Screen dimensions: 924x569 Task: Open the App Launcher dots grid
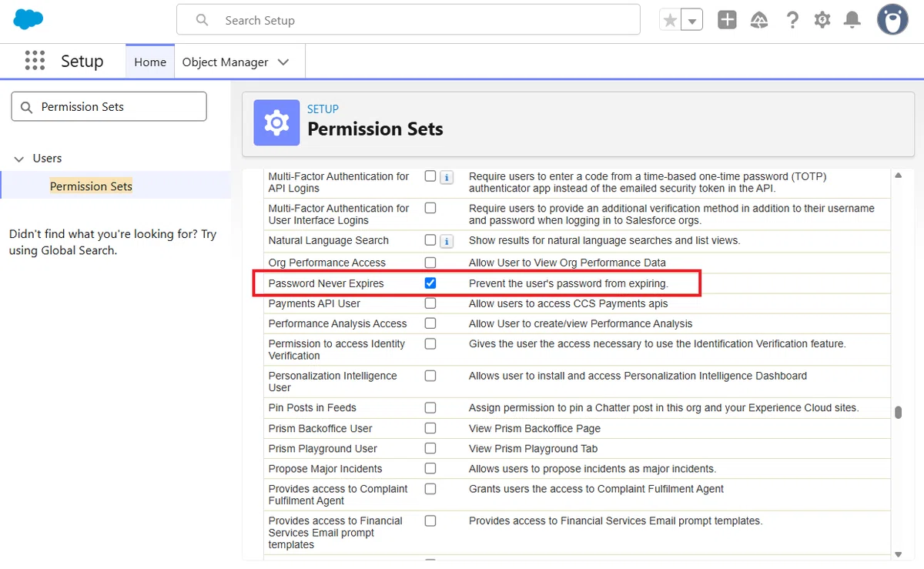point(35,62)
